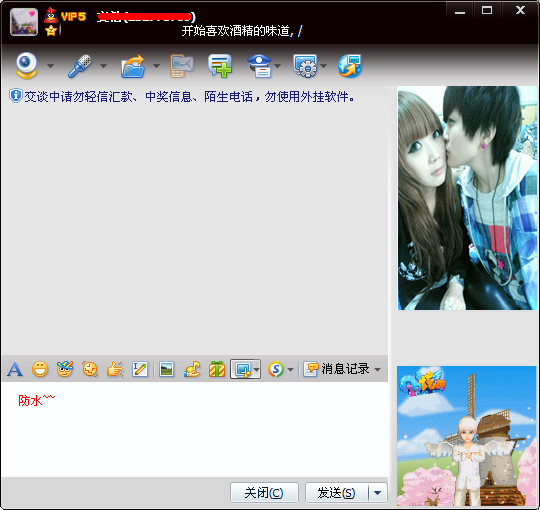Expand the webcam video options arrow

(51, 66)
